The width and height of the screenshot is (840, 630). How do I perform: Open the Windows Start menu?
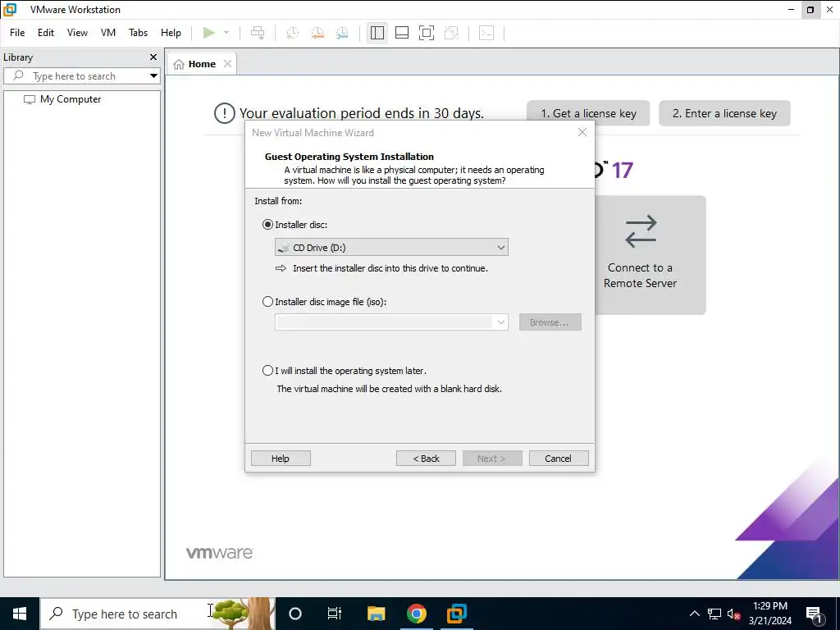(20, 614)
